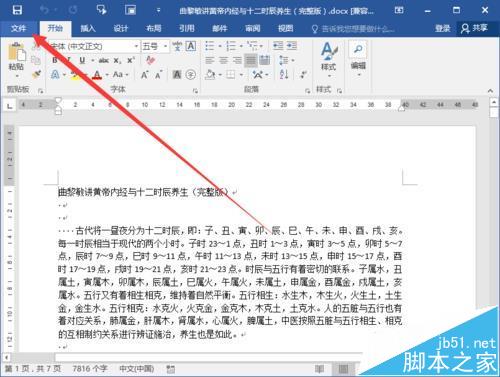Click the ruler tab selector L button
Screen dimensions: 500x377
click(x=10, y=106)
